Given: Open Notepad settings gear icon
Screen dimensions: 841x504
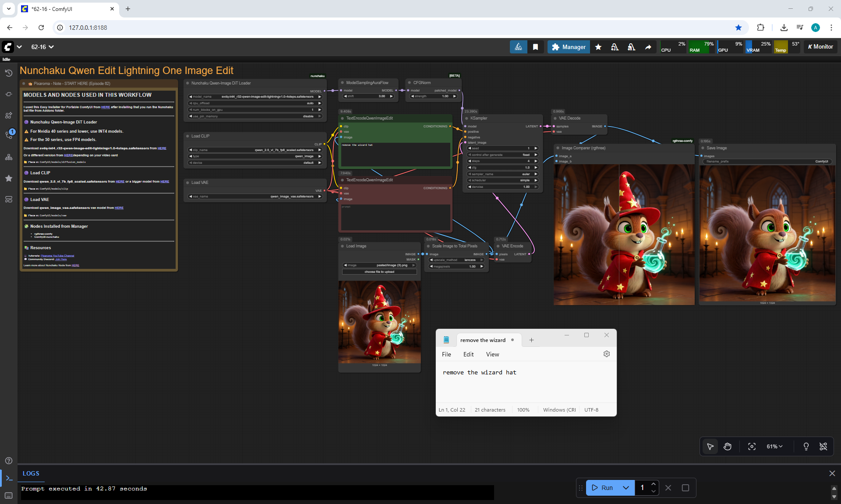Looking at the screenshot, I should pyautogui.click(x=606, y=354).
